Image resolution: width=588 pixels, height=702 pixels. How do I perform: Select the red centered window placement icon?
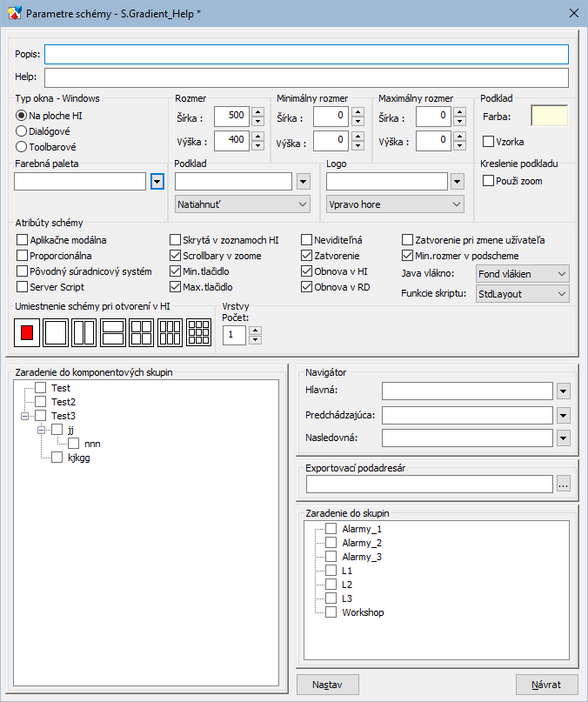tap(27, 331)
